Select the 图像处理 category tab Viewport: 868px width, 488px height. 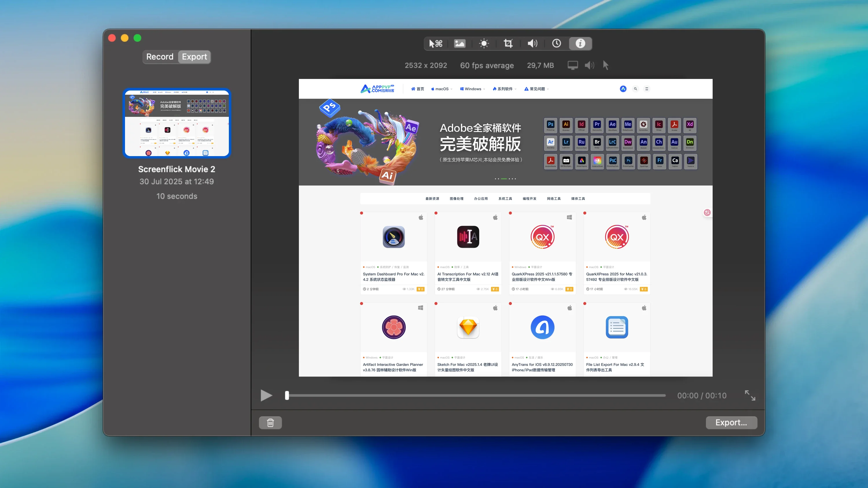pyautogui.click(x=456, y=199)
